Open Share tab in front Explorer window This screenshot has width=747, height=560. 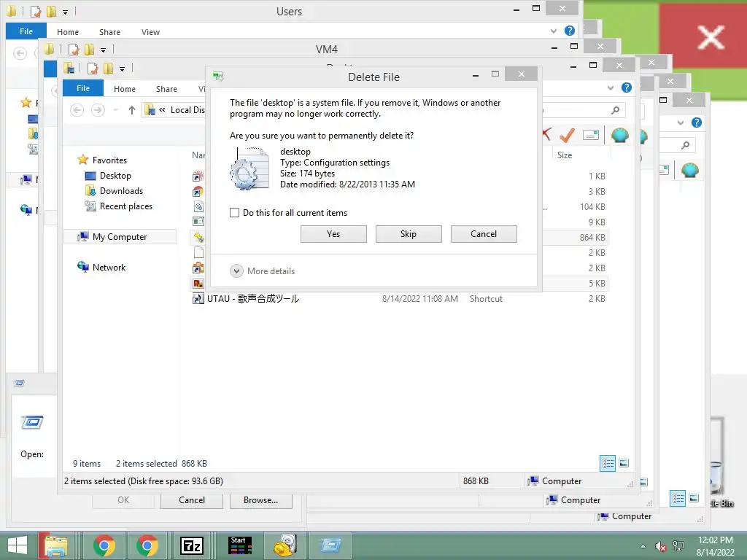[166, 89]
